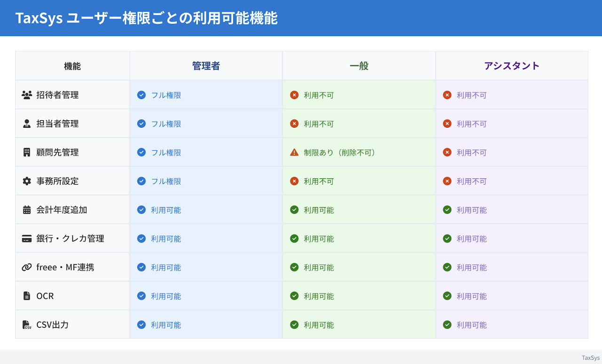Select the 一般 column header
Screen dimensions: 602x364
359,66
